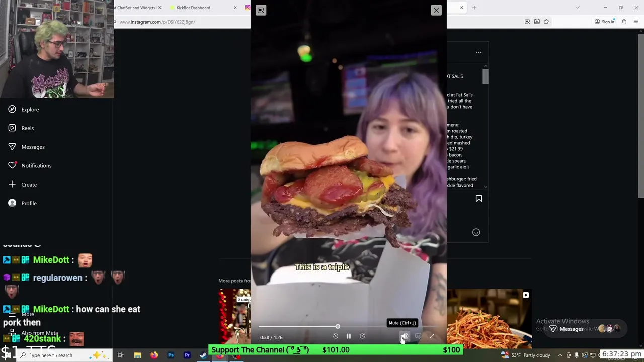Close the KickBot Dashboard tab

pyautogui.click(x=235, y=8)
